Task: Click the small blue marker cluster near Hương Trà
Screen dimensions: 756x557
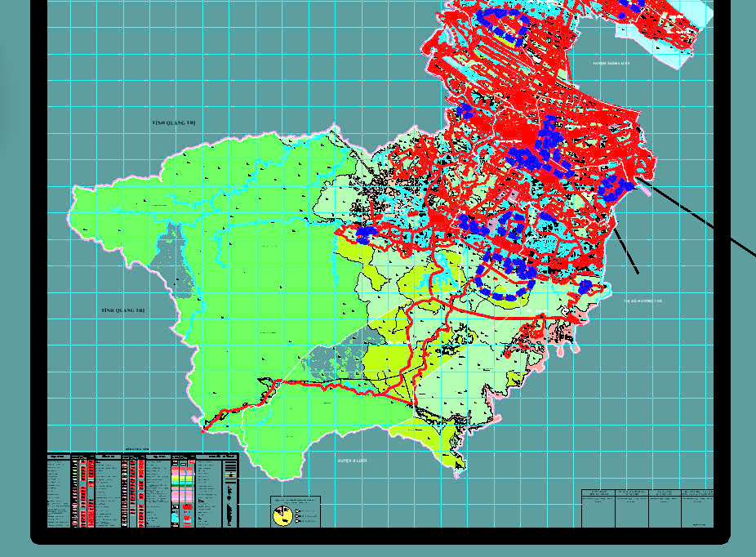Action: (585, 287)
